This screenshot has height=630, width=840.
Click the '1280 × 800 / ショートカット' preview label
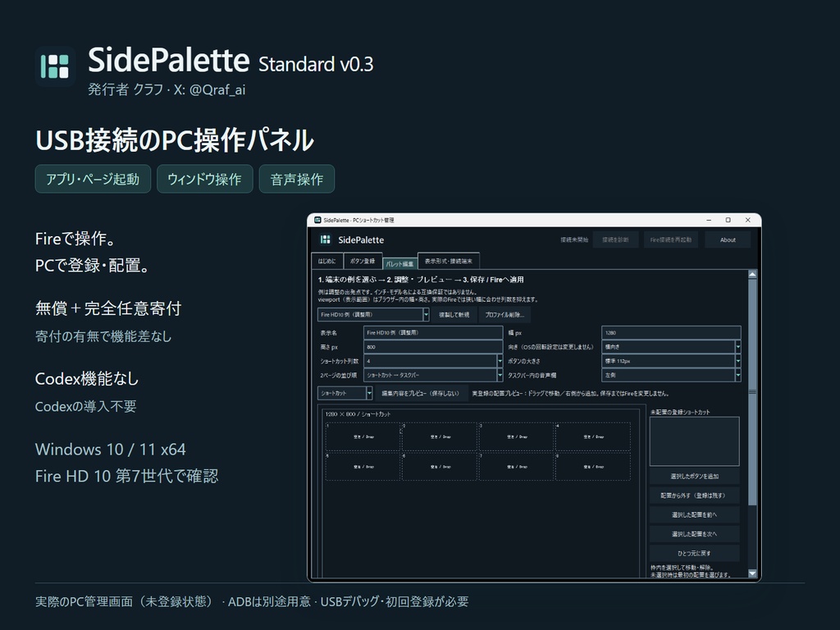pyautogui.click(x=358, y=414)
